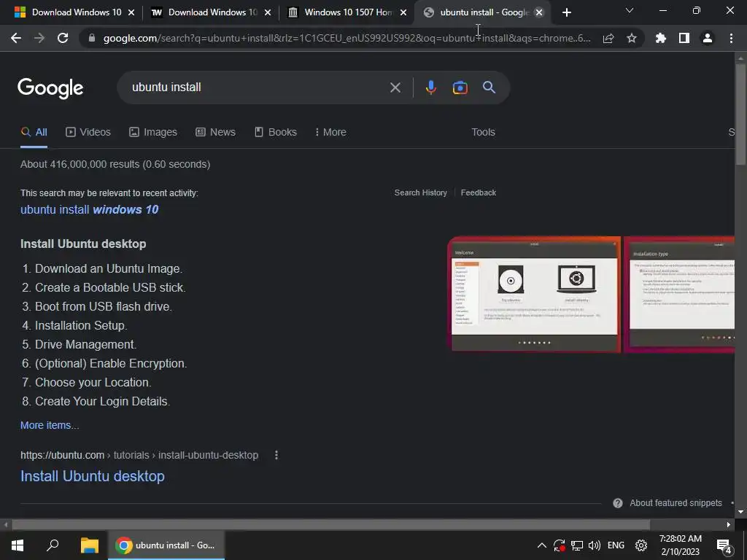Switch to Books results
747x560 pixels.
[275, 132]
